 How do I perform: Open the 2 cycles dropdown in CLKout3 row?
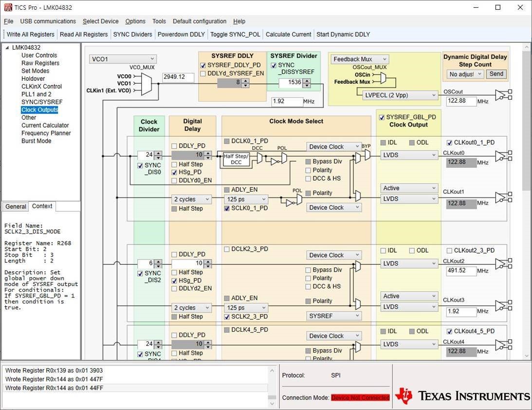pyautogui.click(x=192, y=308)
